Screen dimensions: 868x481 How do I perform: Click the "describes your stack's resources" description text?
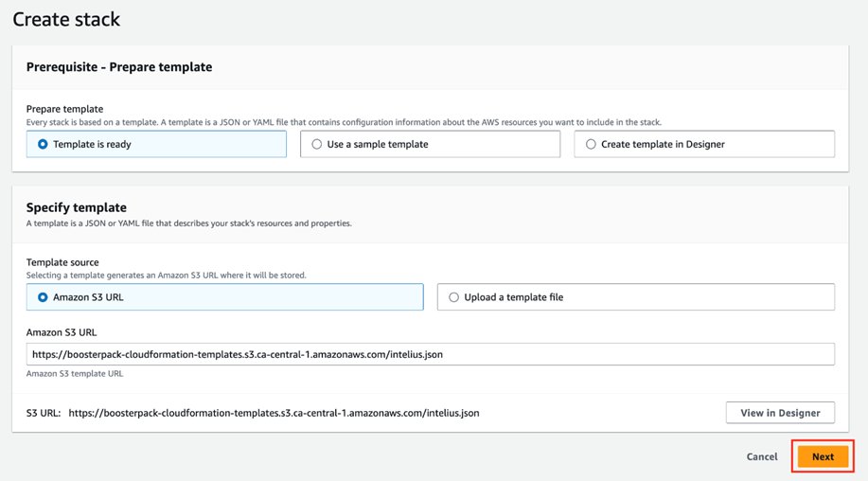click(189, 223)
